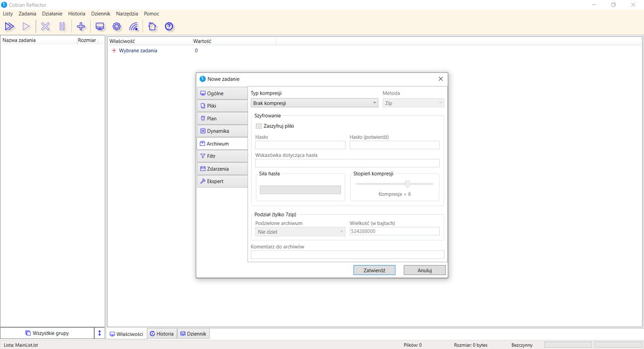
Task: Close the Nowe zadanie dialog
Action: (441, 79)
